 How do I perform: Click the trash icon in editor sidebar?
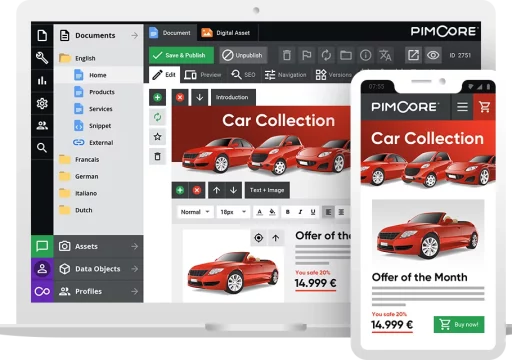(157, 156)
